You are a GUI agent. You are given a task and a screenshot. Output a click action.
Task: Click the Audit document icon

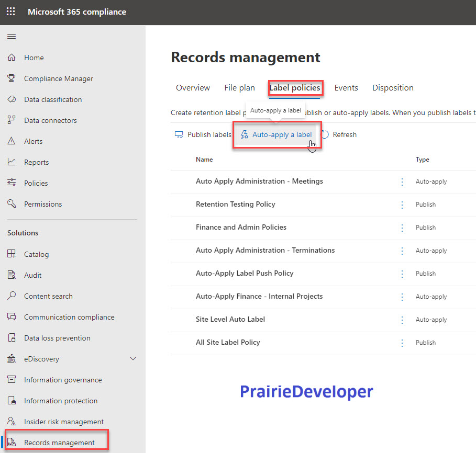click(x=12, y=275)
